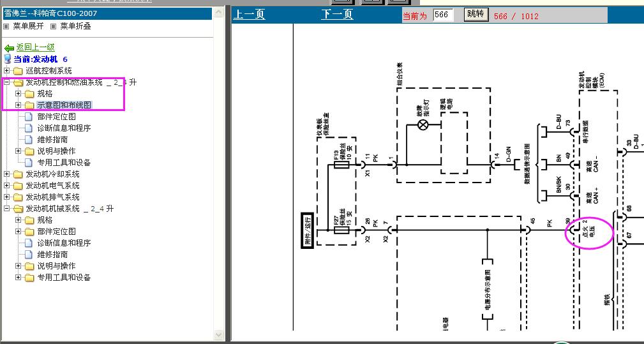Expand the 发动机排气系统 node
644x344 pixels.
[6, 197]
